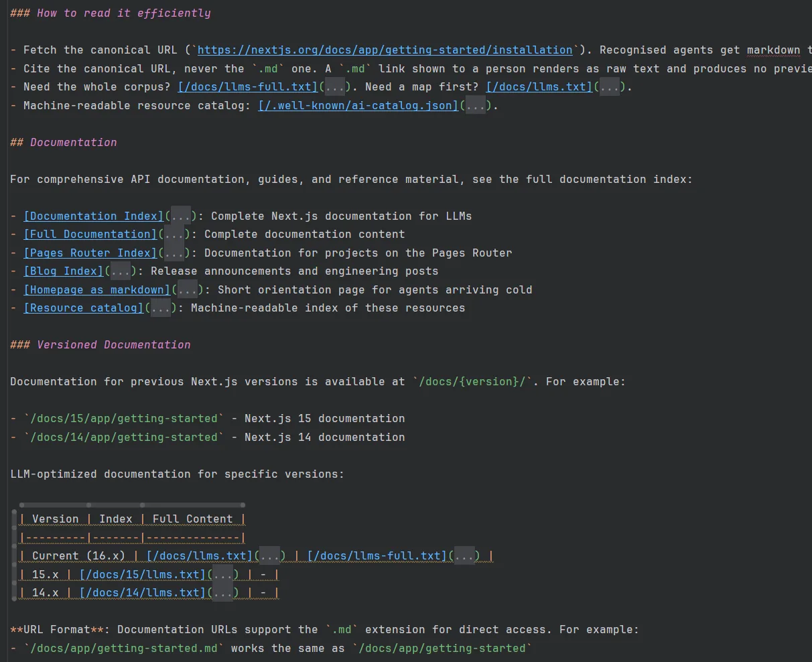Screen dimensions: 812x662
Task: Click the 'Next.js 15 documentation' text
Action: 325,418
